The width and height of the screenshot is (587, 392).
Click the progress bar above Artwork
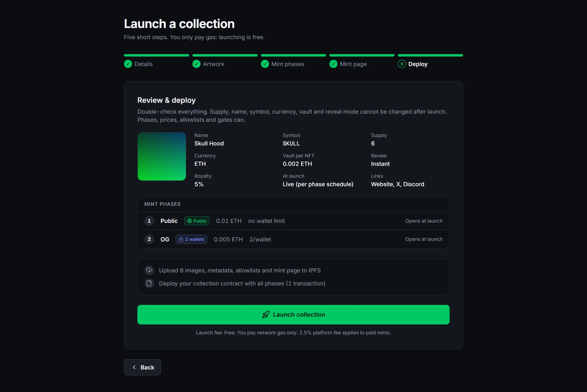click(x=225, y=55)
